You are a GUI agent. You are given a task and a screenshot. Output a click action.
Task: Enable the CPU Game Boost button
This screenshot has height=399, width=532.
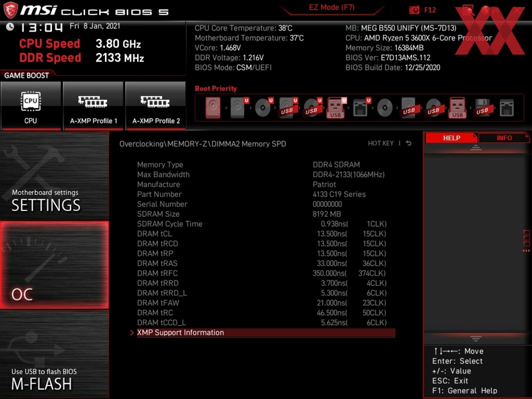coord(31,106)
